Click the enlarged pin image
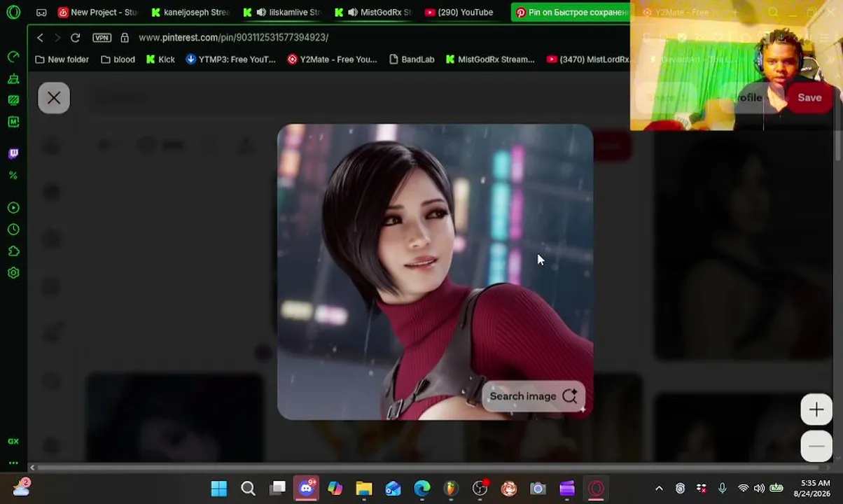The width and height of the screenshot is (843, 504). [x=435, y=272]
